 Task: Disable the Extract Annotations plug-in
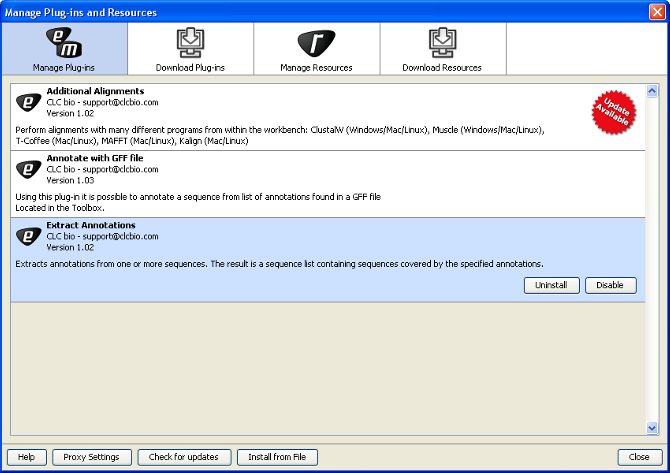point(611,285)
